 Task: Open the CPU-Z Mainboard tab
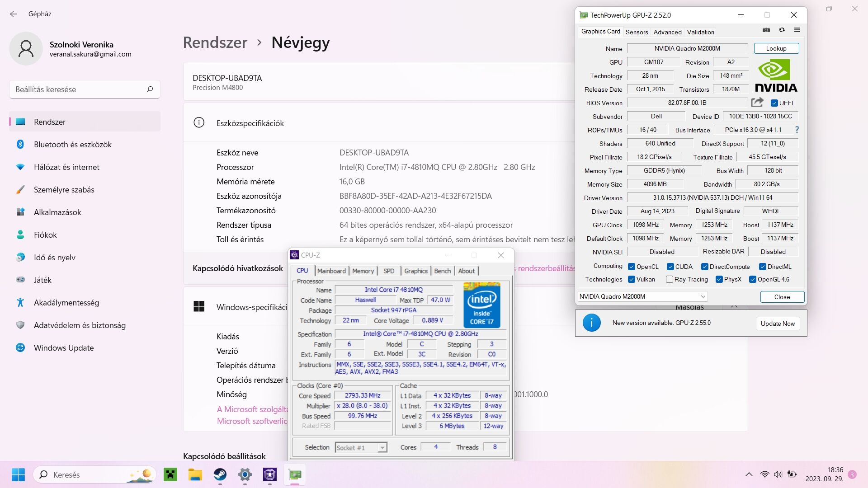[x=331, y=271]
